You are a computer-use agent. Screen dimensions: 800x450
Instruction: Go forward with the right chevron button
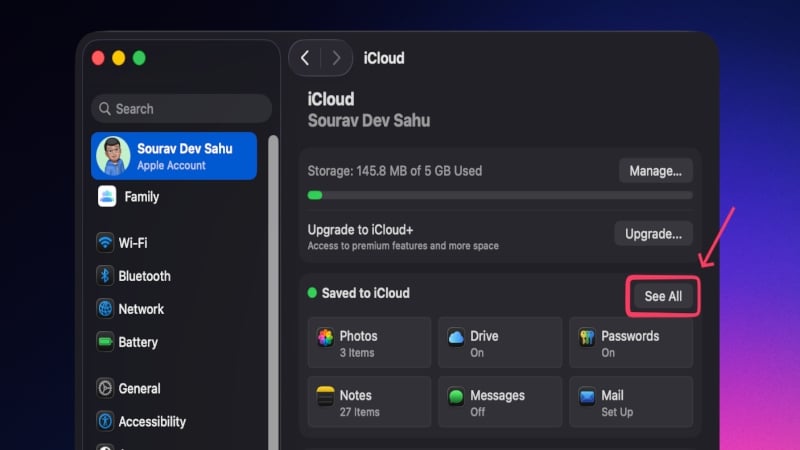point(336,58)
